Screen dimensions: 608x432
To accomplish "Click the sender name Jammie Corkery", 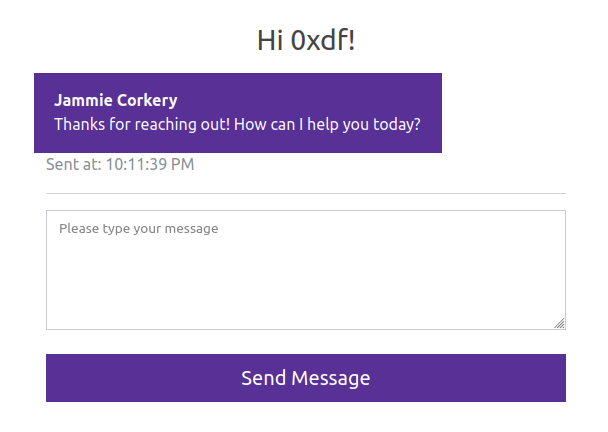I will tap(116, 100).
